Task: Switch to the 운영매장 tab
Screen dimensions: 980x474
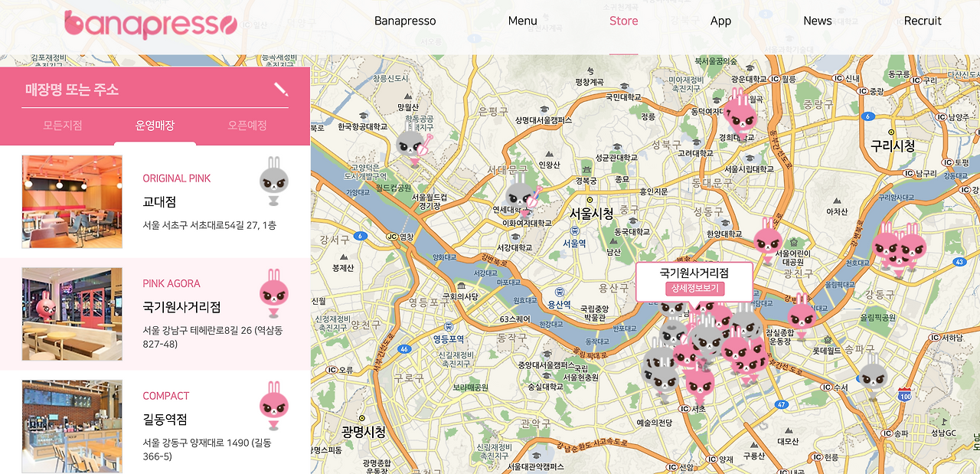Action: pyautogui.click(x=155, y=126)
